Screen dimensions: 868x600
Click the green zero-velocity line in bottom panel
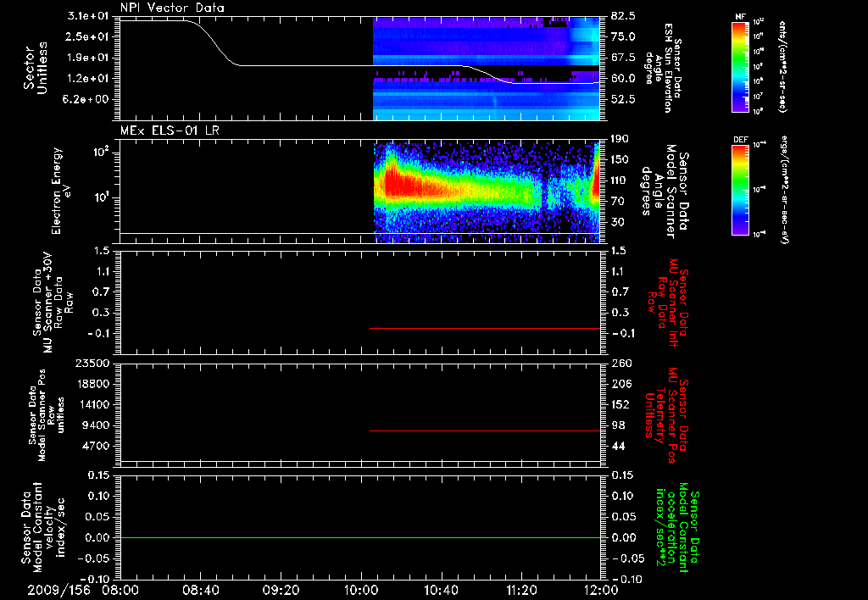[x=360, y=537]
